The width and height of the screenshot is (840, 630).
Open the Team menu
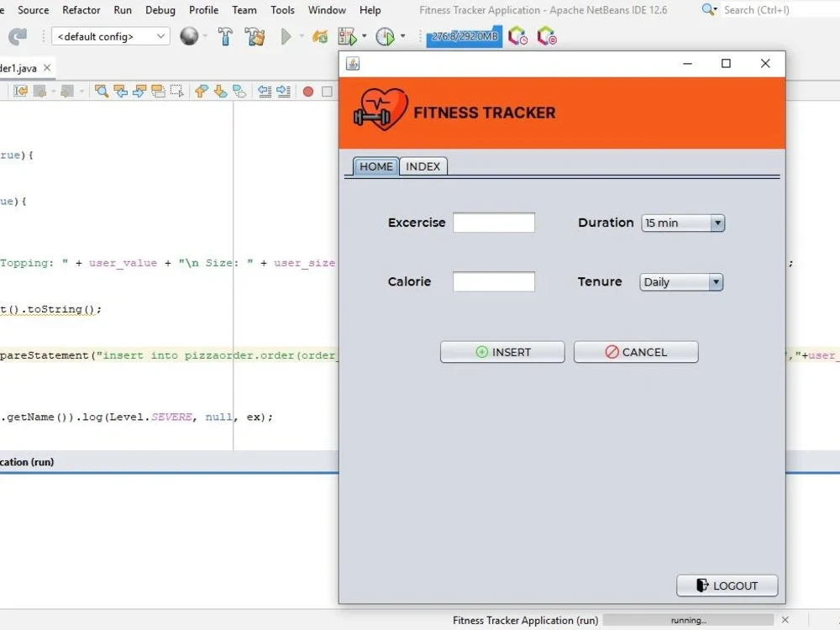244,9
